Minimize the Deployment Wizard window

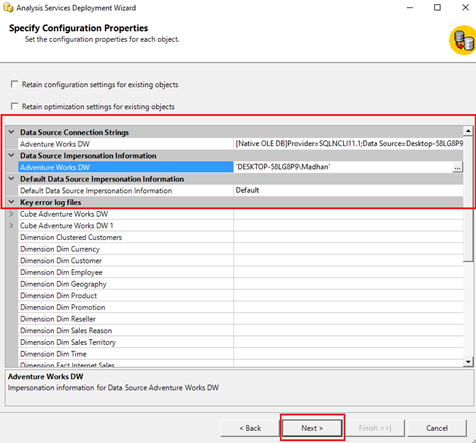pos(410,7)
